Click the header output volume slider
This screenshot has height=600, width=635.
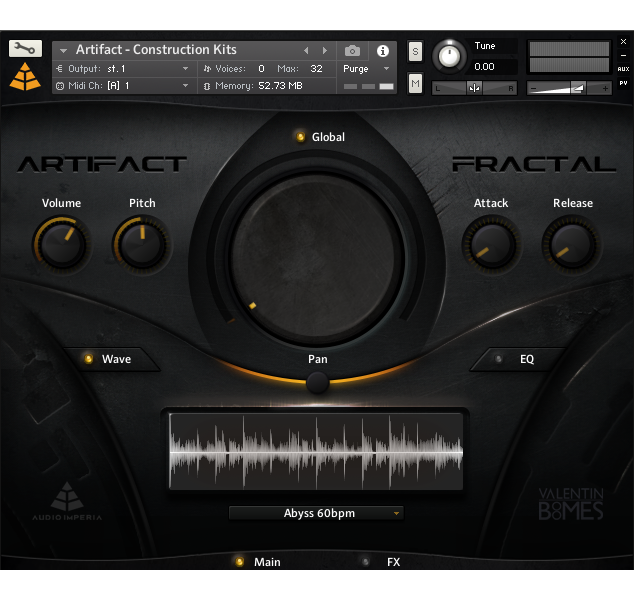[569, 88]
